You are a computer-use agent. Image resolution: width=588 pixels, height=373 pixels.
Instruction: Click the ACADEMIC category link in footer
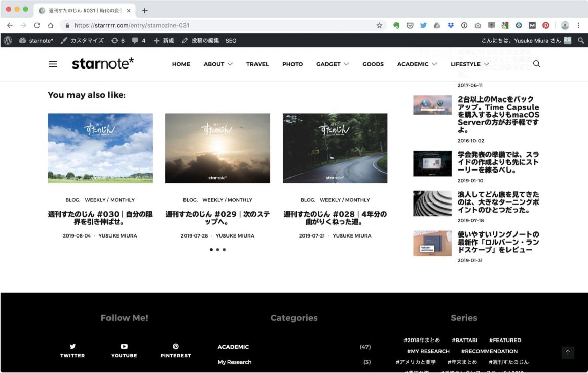[x=233, y=347]
